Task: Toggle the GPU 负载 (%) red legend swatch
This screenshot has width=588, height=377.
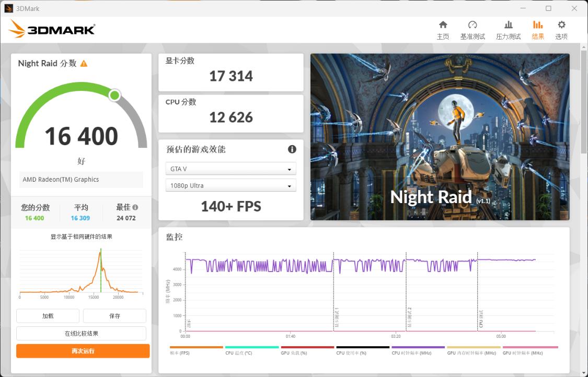Action: 307,347
